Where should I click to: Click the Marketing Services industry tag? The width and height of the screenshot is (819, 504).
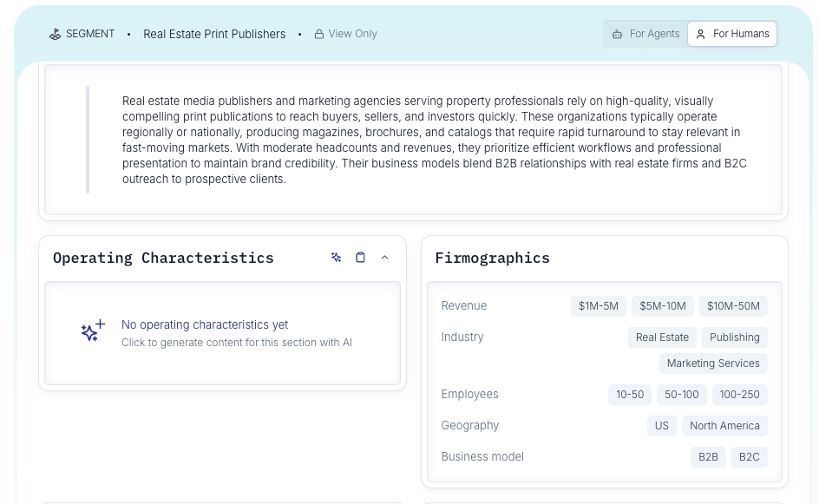(713, 363)
